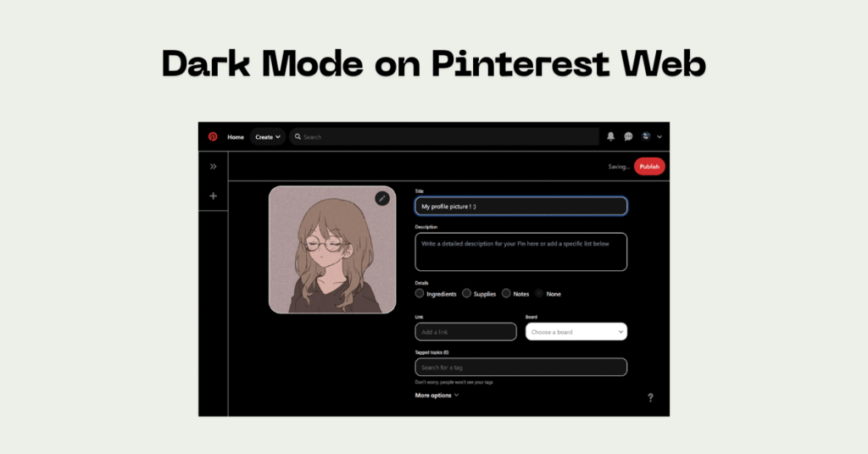Open the "Choose a board" dropdown
868x454 pixels.
[x=576, y=332]
